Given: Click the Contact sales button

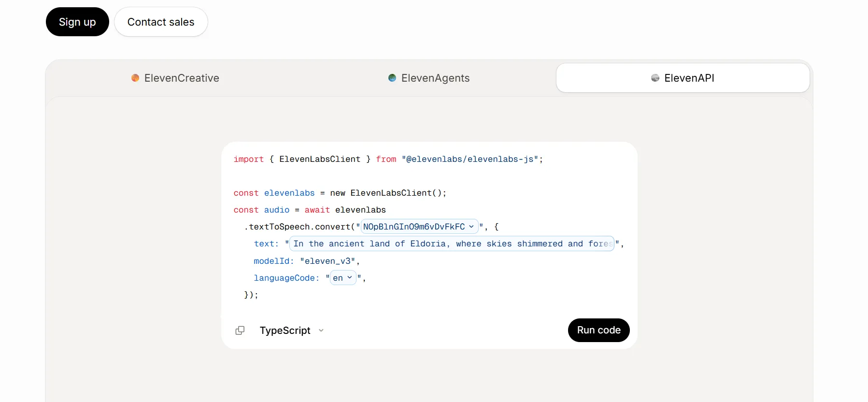Looking at the screenshot, I should pos(161,22).
